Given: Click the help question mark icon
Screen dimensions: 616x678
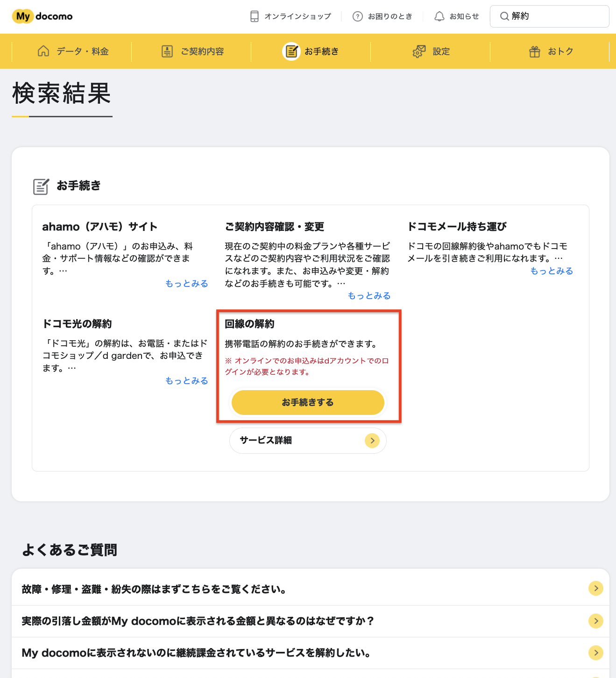Looking at the screenshot, I should click(358, 16).
